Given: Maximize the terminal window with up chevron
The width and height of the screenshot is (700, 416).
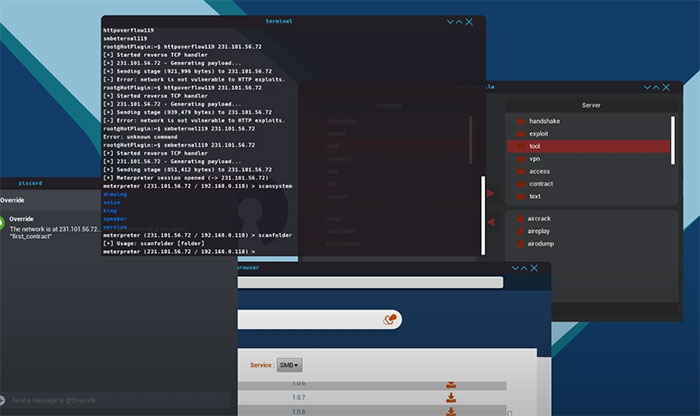Looking at the screenshot, I should click(459, 21).
